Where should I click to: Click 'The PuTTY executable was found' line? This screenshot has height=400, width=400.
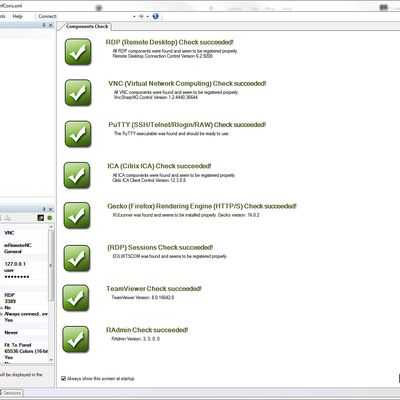tap(171, 134)
